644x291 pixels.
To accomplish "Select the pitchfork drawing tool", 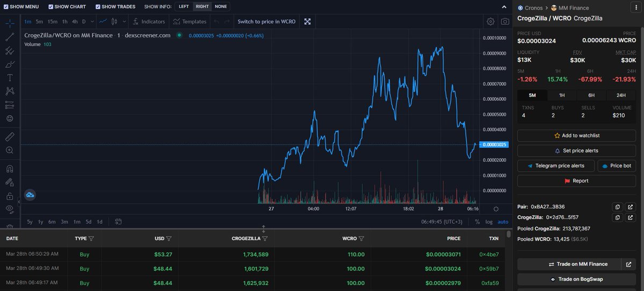I will [x=10, y=50].
